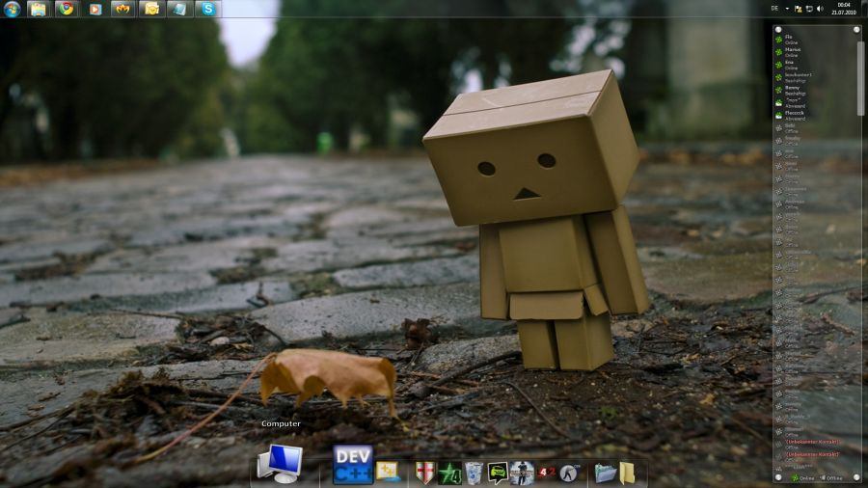868x488 pixels.
Task: Open the yellow folder in dock
Action: (x=627, y=474)
